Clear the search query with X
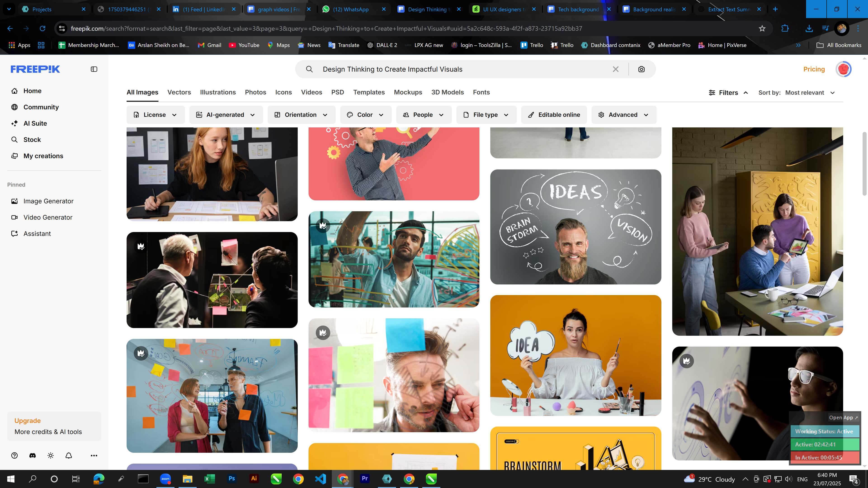Viewport: 868px width, 488px height. [616, 69]
